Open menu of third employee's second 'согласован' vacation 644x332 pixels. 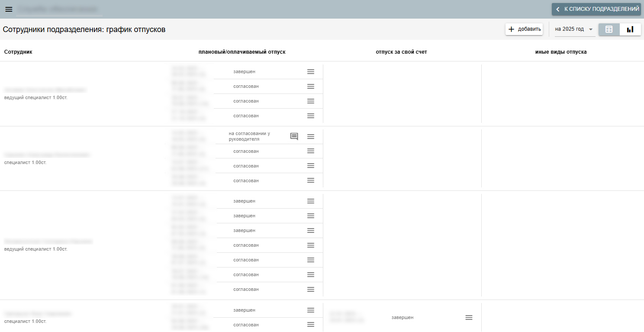311,260
